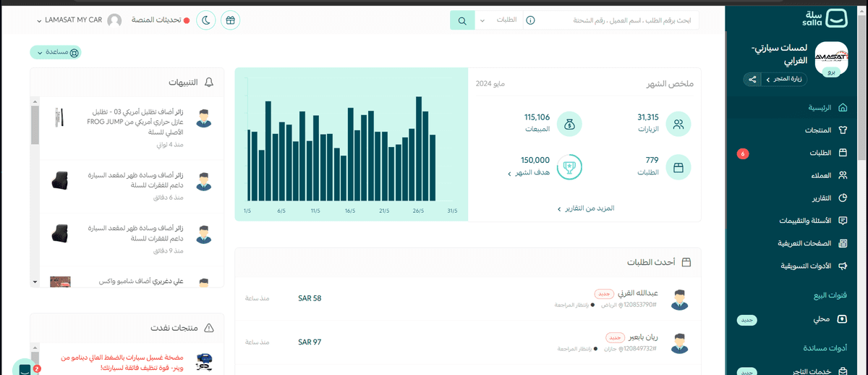Click the notifications bell icon
Screen dimensions: 868x375
point(209,83)
